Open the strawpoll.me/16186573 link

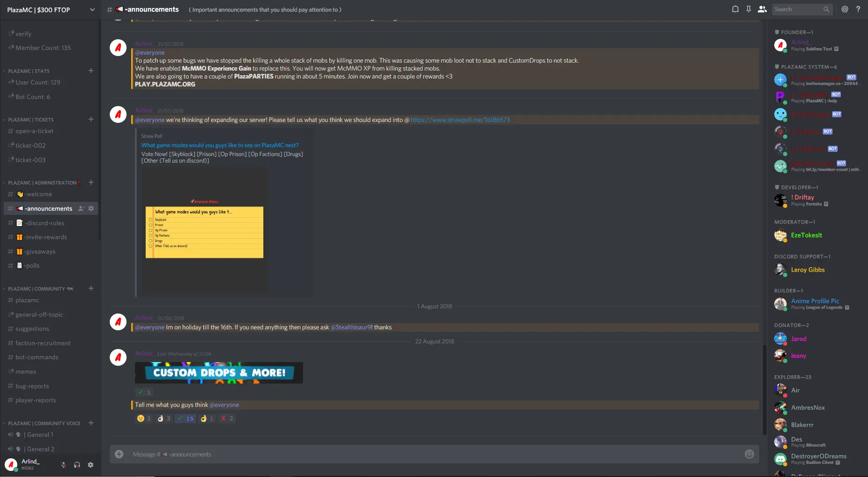coord(460,120)
